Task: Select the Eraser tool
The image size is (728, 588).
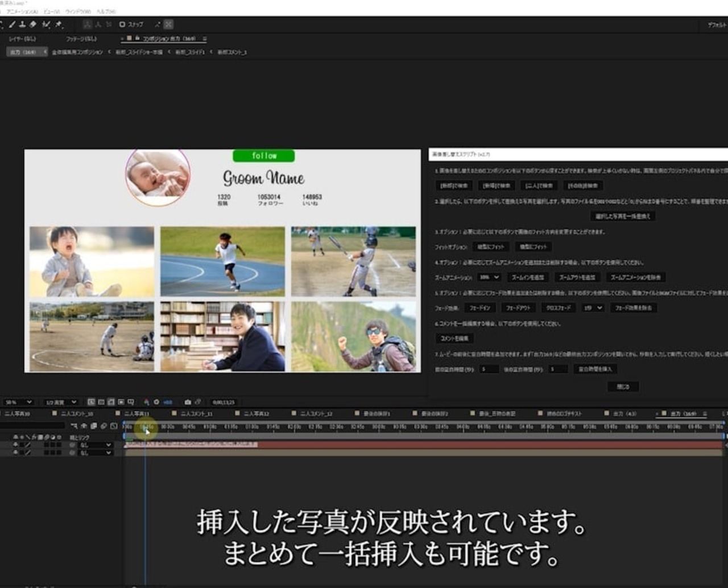Action: pyautogui.click(x=32, y=24)
